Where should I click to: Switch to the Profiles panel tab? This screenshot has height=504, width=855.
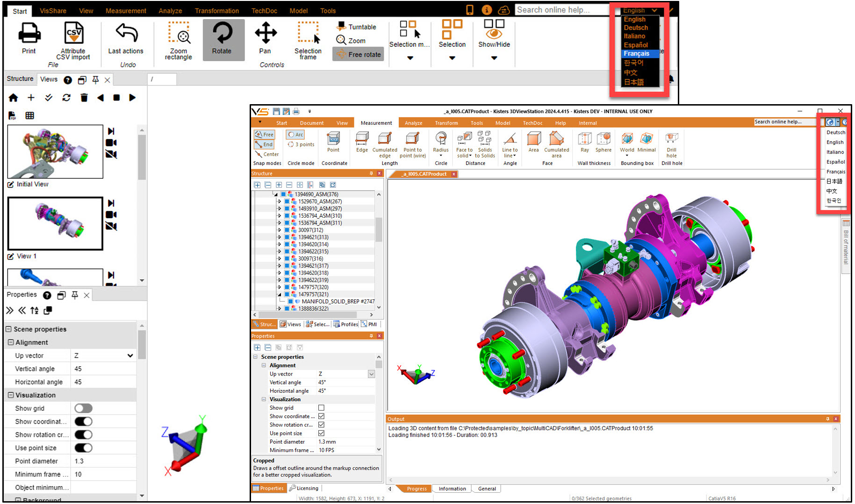[x=346, y=324]
